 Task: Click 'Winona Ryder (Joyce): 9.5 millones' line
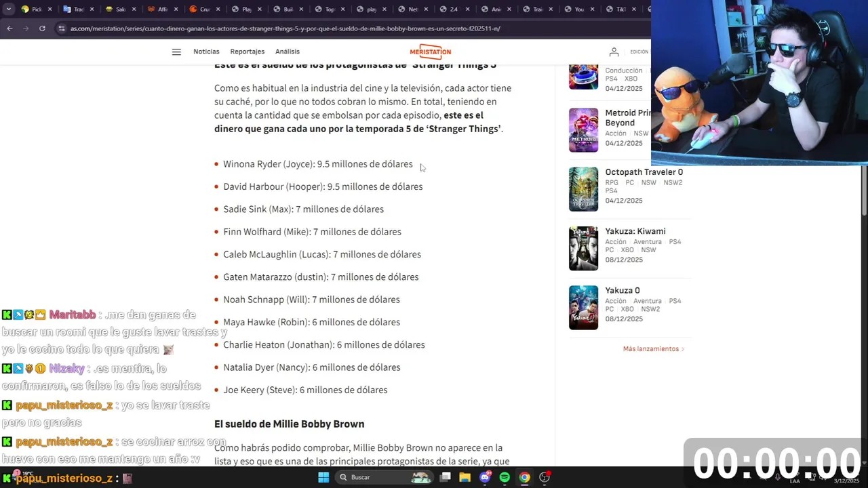coord(318,164)
